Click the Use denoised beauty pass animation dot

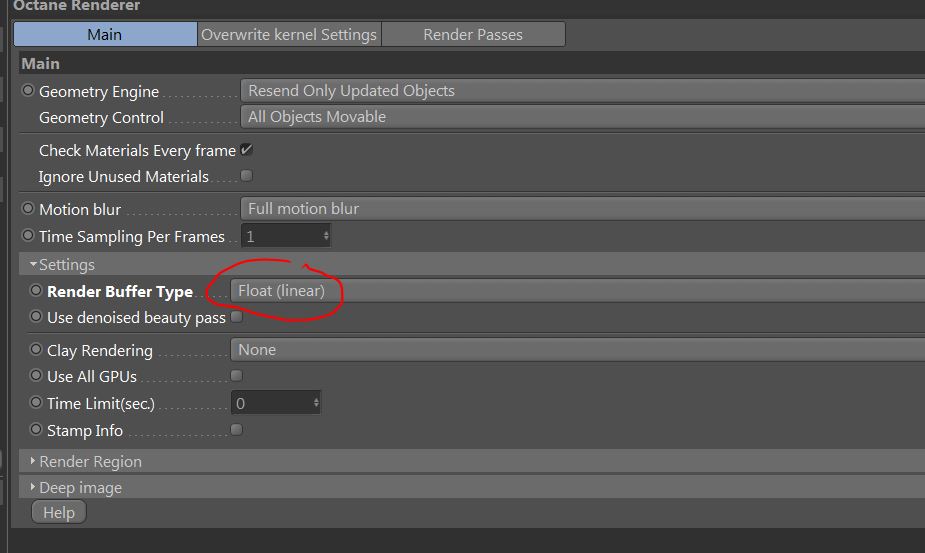point(36,316)
